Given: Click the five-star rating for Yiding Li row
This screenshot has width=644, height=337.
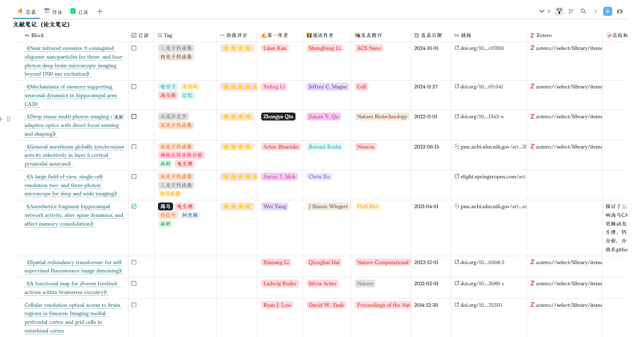Looking at the screenshot, I should [238, 87].
